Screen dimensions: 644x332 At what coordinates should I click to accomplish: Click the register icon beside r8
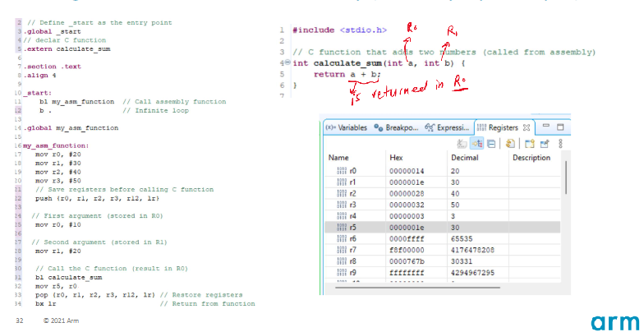tap(342, 261)
